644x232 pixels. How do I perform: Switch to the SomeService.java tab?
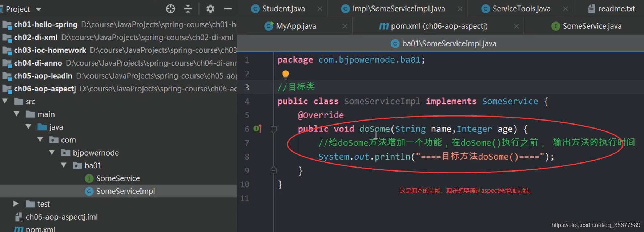[592, 26]
